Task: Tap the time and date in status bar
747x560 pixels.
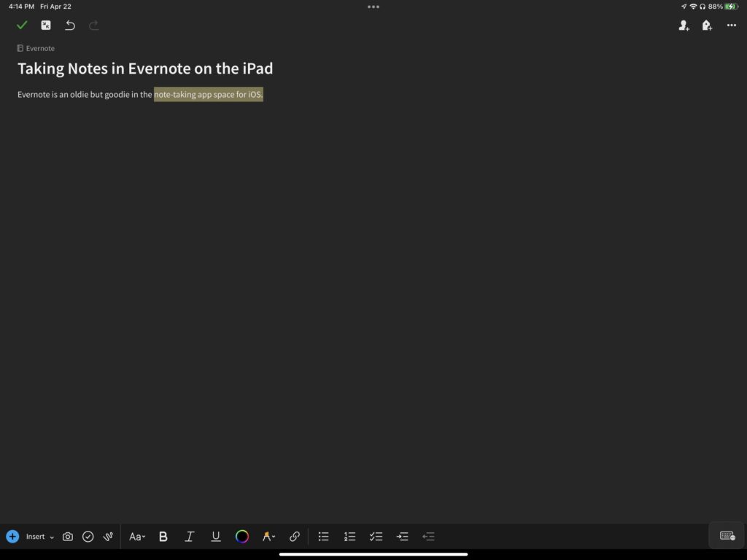Action: [x=40, y=7]
